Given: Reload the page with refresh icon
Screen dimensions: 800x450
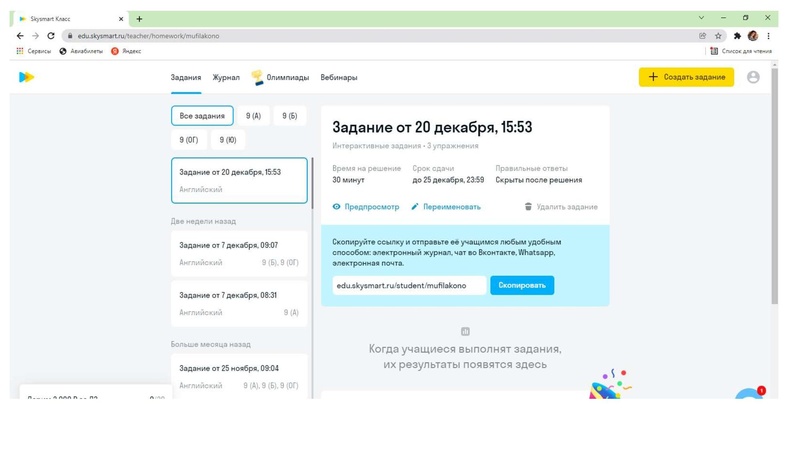Looking at the screenshot, I should [x=51, y=36].
